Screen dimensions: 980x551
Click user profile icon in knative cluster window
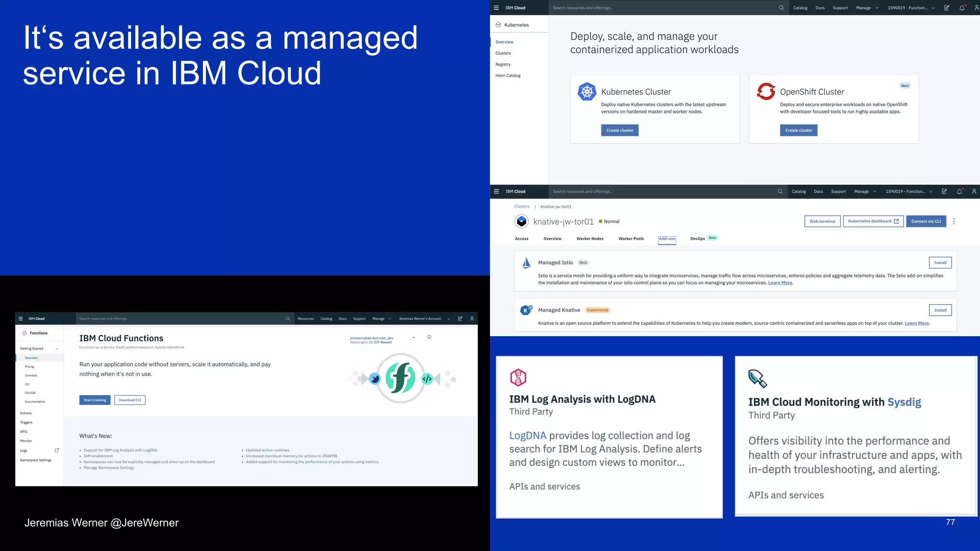(x=974, y=191)
